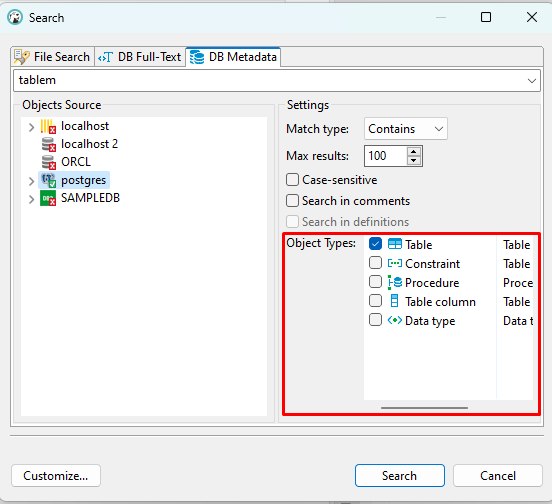Click the Object Types horizontal scrollbar
552x504 pixels.
425,408
